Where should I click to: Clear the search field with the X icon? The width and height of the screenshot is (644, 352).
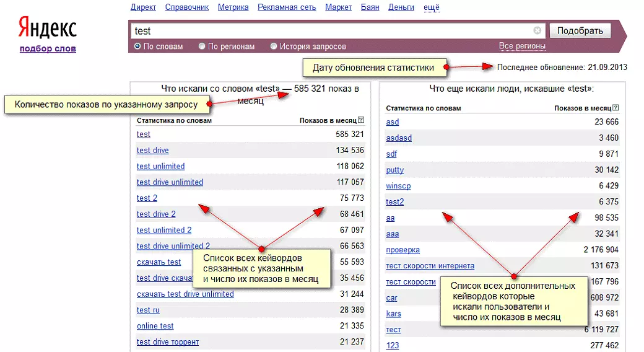click(x=537, y=30)
